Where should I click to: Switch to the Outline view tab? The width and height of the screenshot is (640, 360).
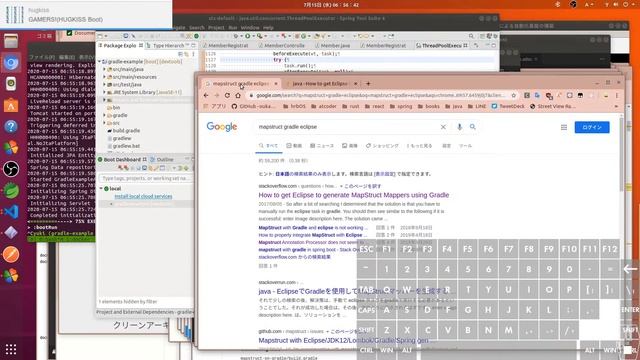point(162,159)
